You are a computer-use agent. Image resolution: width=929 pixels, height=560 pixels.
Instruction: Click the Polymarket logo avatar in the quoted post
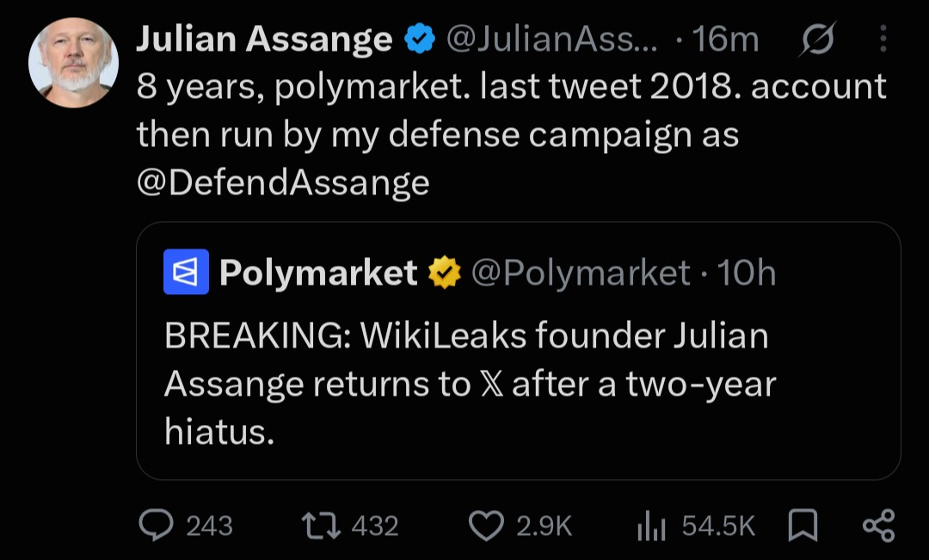pyautogui.click(x=186, y=272)
